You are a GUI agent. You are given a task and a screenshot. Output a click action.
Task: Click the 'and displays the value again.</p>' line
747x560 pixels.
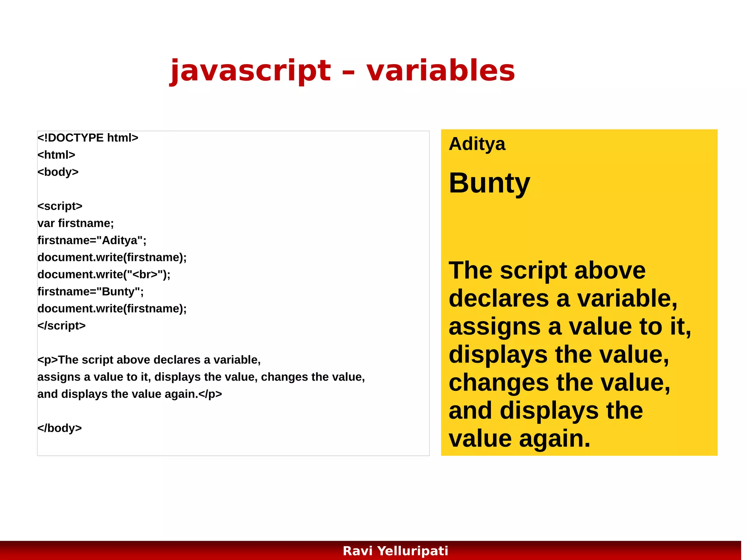coord(129,394)
